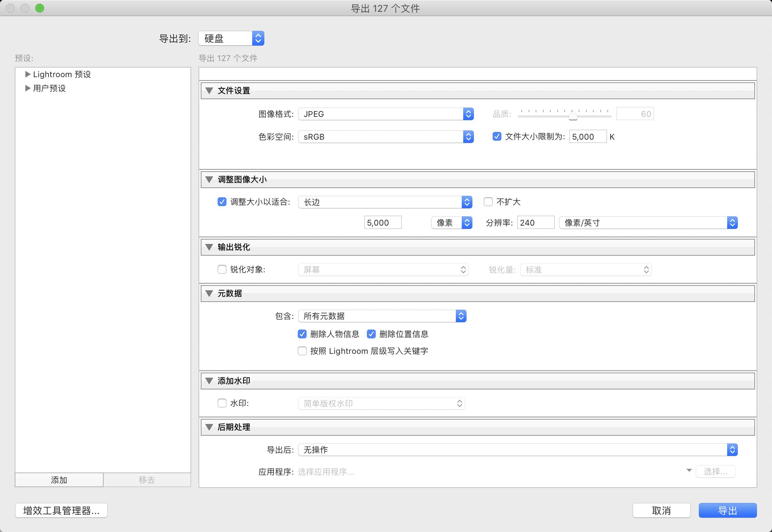Open 增效工具管理器 plugin manager

[61, 510]
